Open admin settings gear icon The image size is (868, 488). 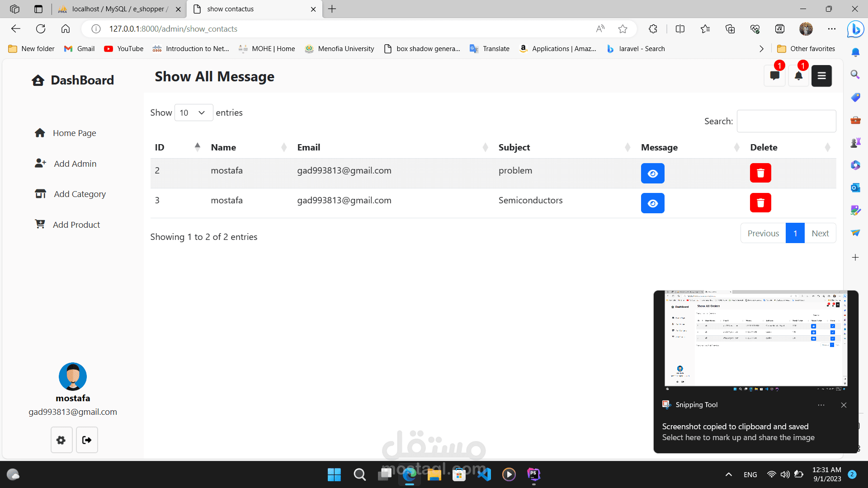click(61, 440)
